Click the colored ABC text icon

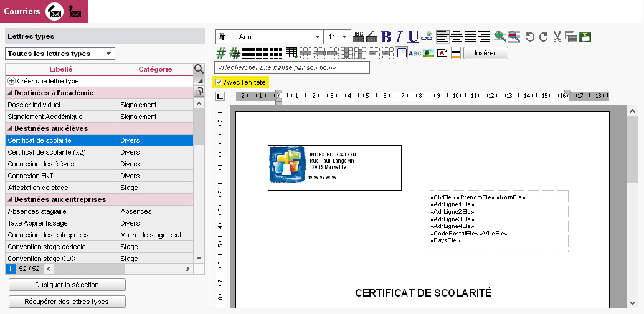tap(415, 53)
